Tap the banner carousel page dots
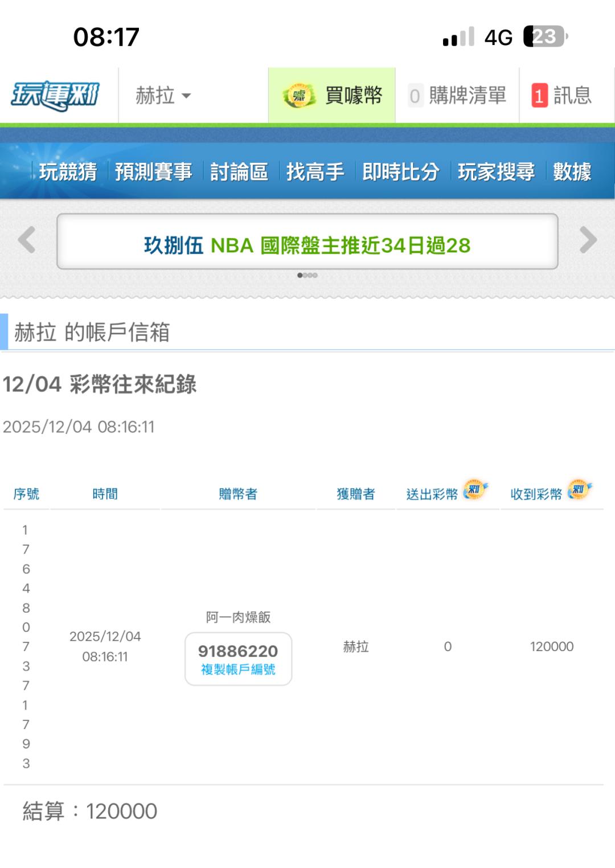The height and width of the screenshot is (868, 615). pos(307,276)
